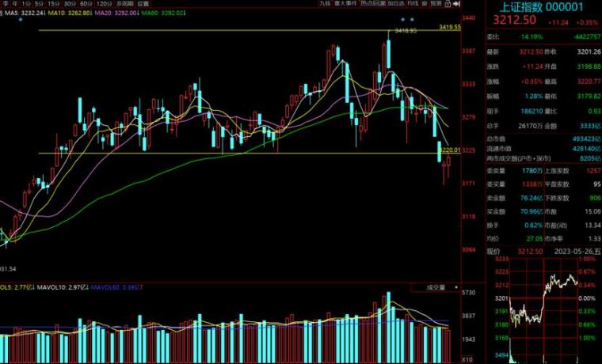The height and width of the screenshot is (364, 602).
Task: Switch to the 60分 timeframe tab
Action: [x=85, y=4]
